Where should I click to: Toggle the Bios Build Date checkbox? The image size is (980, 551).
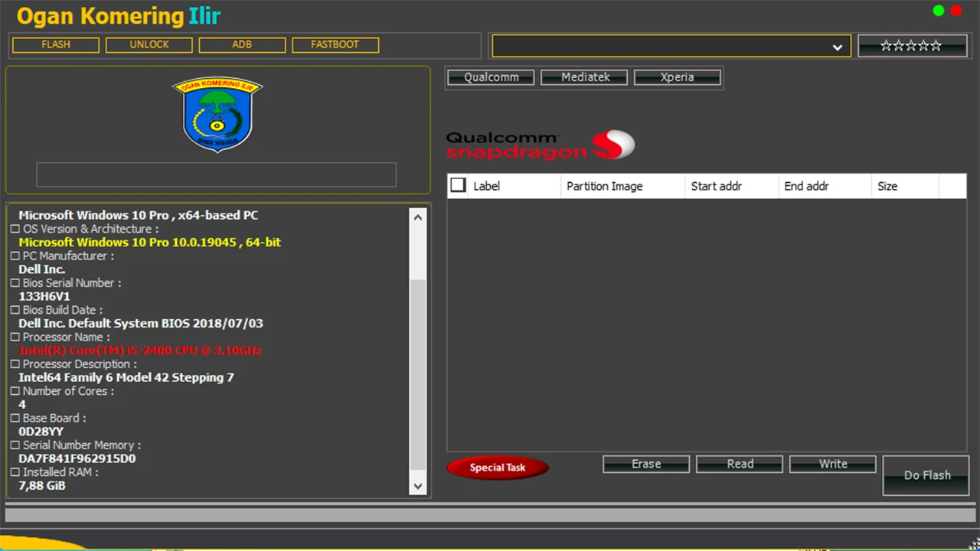[15, 310]
